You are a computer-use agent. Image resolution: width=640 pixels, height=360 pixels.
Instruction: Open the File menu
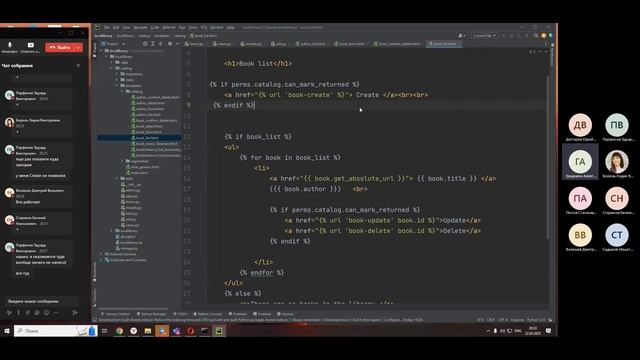click(107, 27)
